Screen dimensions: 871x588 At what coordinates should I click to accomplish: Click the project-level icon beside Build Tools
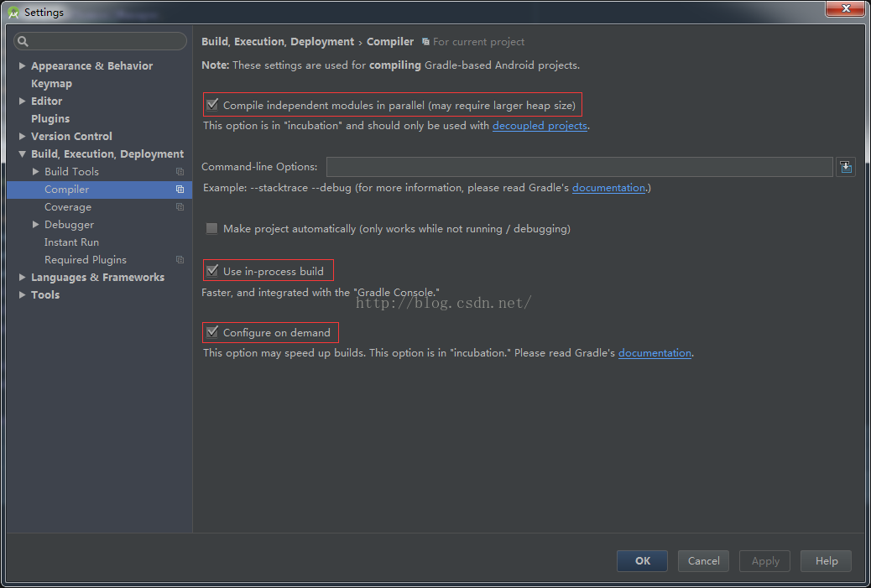(x=180, y=172)
